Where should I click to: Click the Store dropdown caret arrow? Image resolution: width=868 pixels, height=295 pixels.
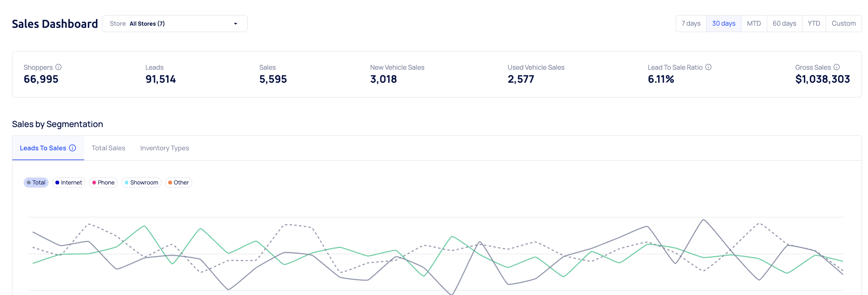click(236, 24)
